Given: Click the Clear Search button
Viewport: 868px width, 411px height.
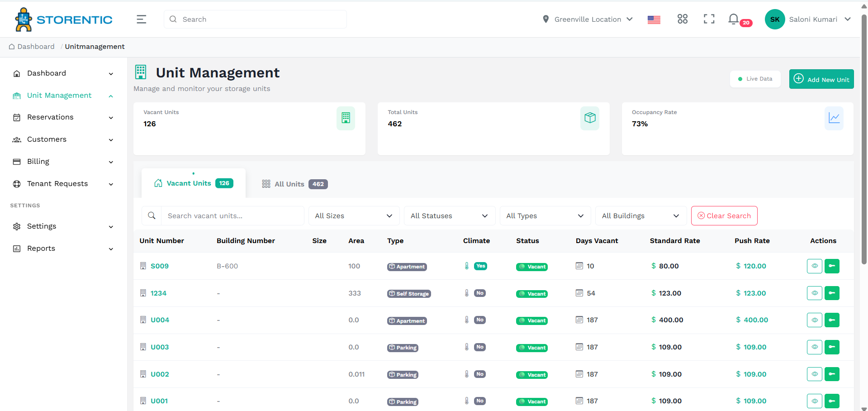Looking at the screenshot, I should 724,216.
